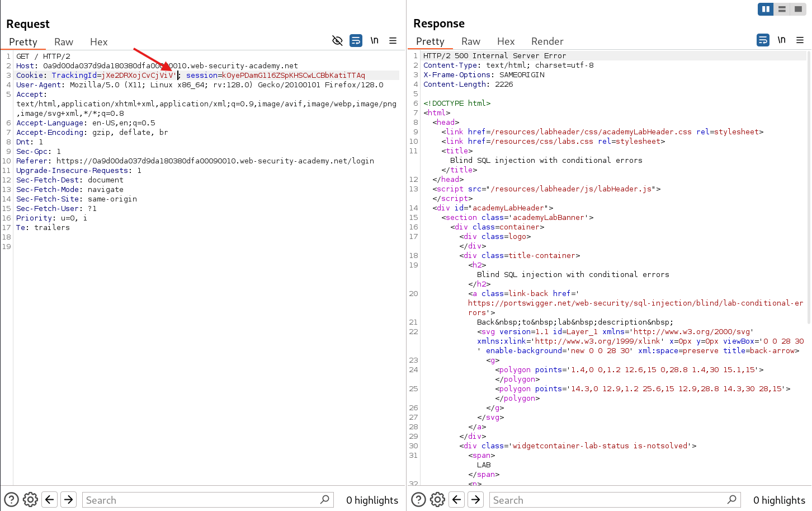The image size is (812, 511).
Task: Click X-Frame-Options: SAMEORIGIN header
Action: (x=484, y=75)
